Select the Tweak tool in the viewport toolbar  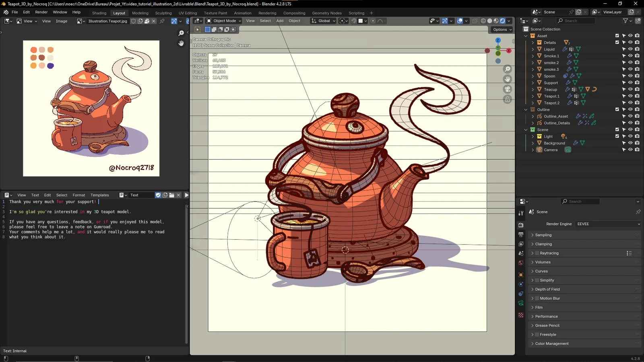coord(197,29)
